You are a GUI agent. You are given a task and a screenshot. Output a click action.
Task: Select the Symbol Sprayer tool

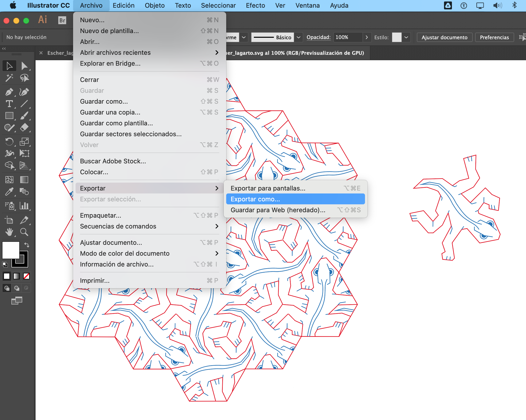(9, 206)
